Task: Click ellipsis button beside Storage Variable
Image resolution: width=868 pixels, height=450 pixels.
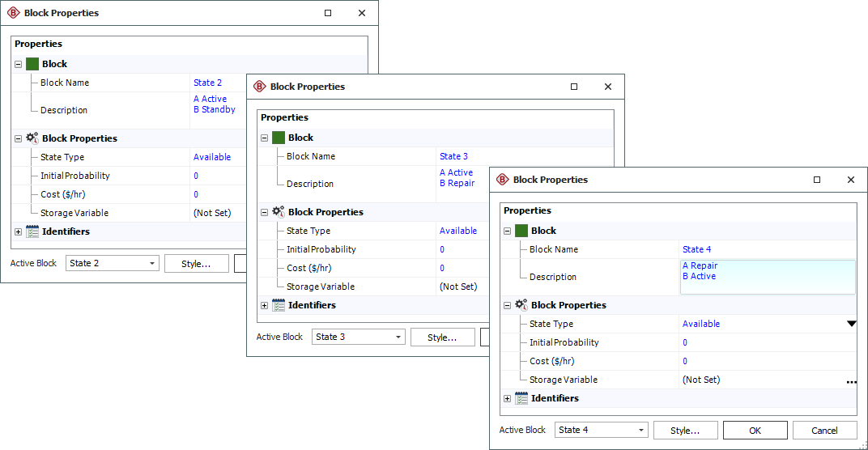Action: tap(851, 380)
